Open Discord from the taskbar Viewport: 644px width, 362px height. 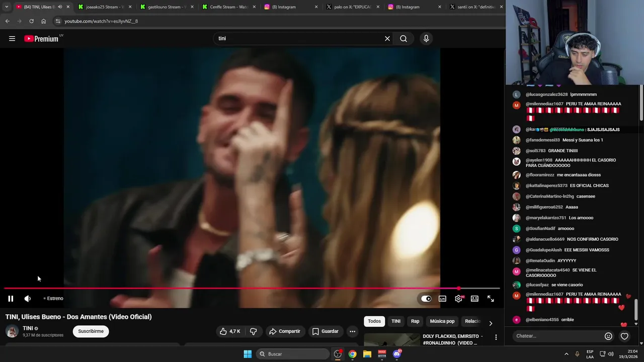point(397,354)
